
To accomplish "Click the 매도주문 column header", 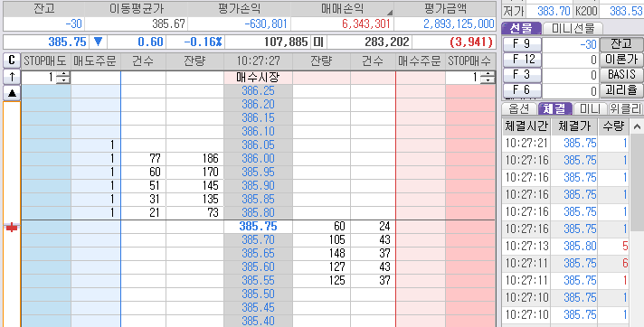I will (x=96, y=61).
